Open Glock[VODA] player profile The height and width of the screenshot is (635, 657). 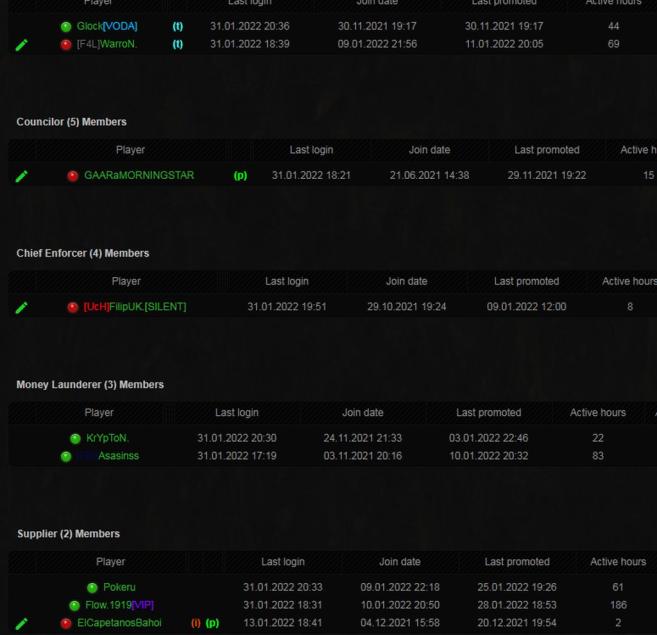click(107, 26)
